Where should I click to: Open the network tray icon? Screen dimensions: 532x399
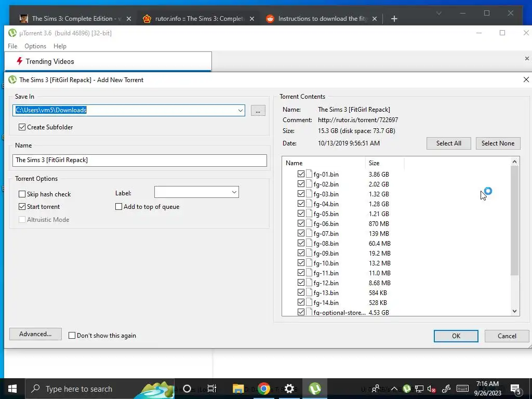[419, 389]
